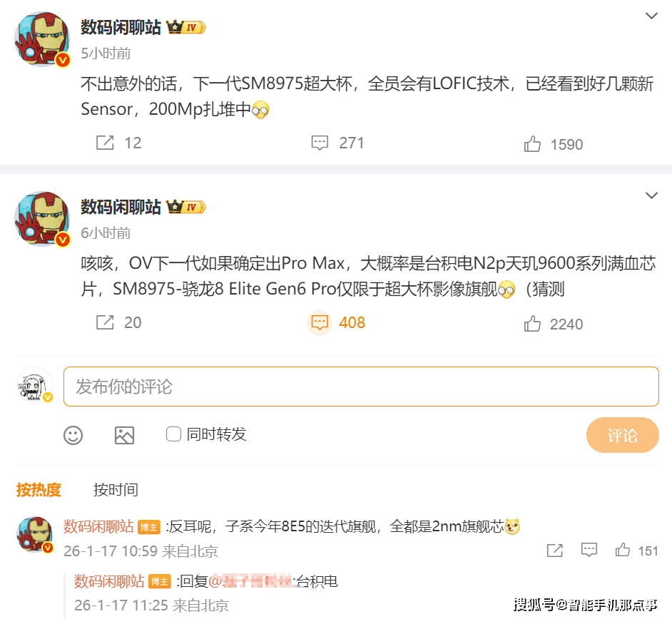The width and height of the screenshot is (672, 619).
Task: Open 数码闲聊站 profile from first post name
Action: point(121,27)
